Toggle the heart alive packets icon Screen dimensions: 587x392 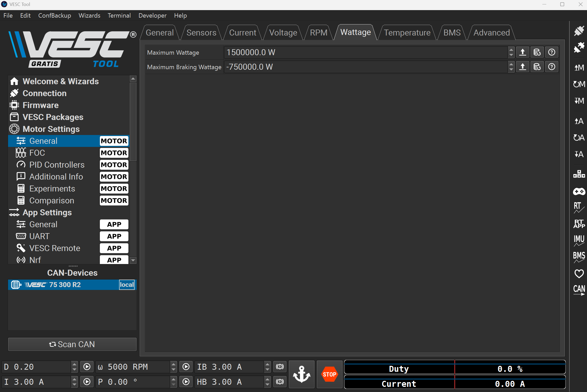point(579,273)
